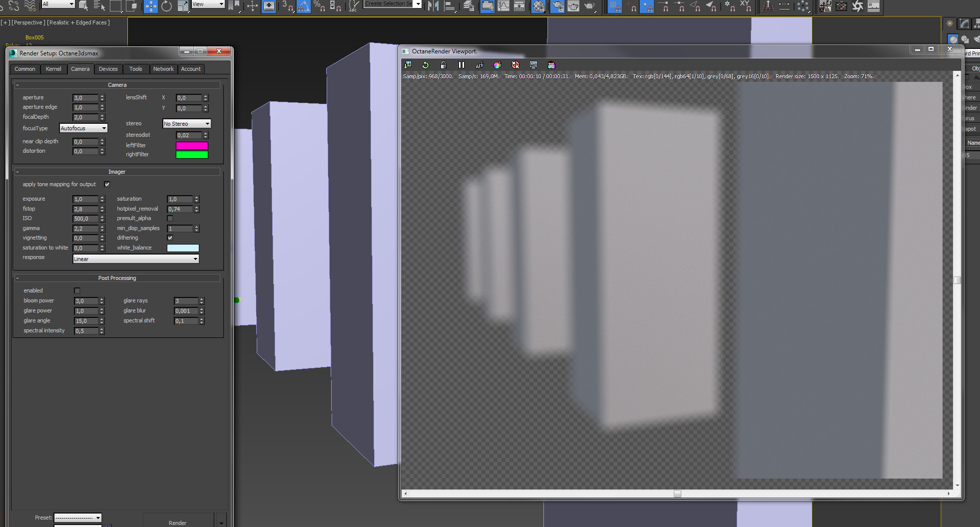Enable Post Processing checkbox
The image size is (980, 527).
click(x=77, y=290)
